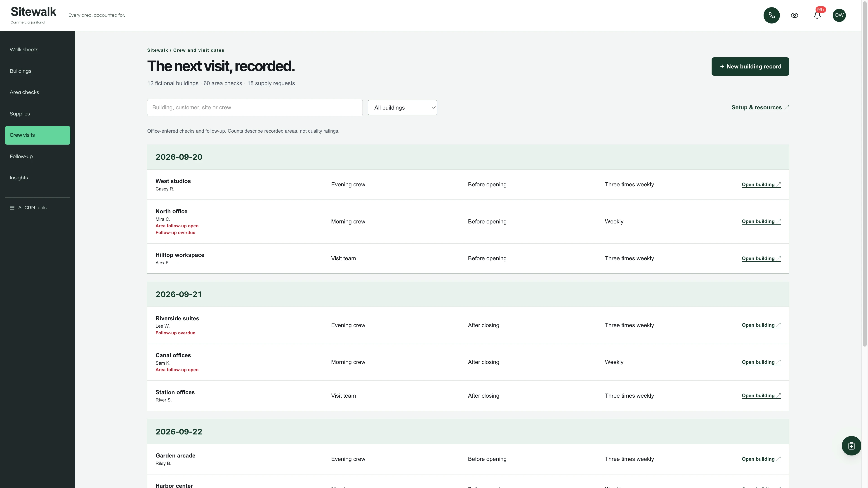The height and width of the screenshot is (488, 868).
Task: Click the West studios building name
Action: click(173, 181)
